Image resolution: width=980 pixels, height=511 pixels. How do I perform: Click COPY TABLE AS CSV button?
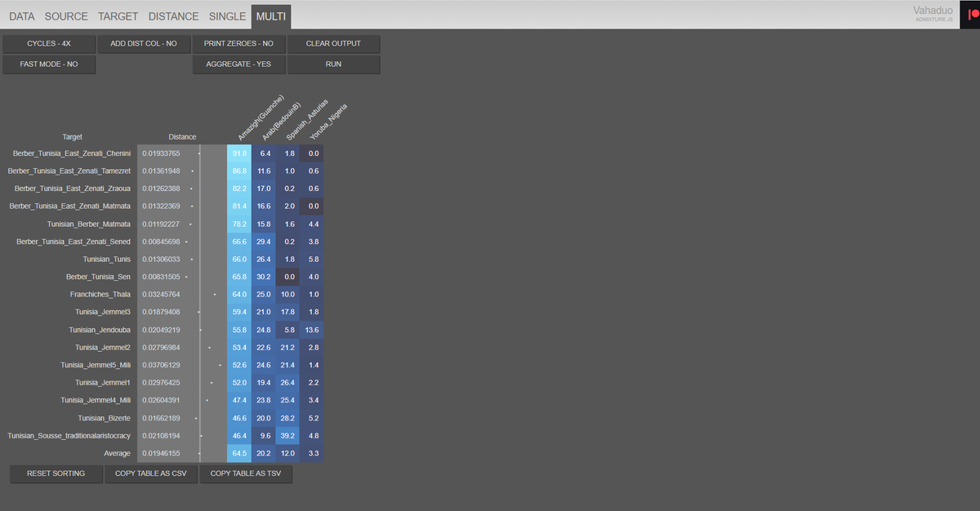151,473
